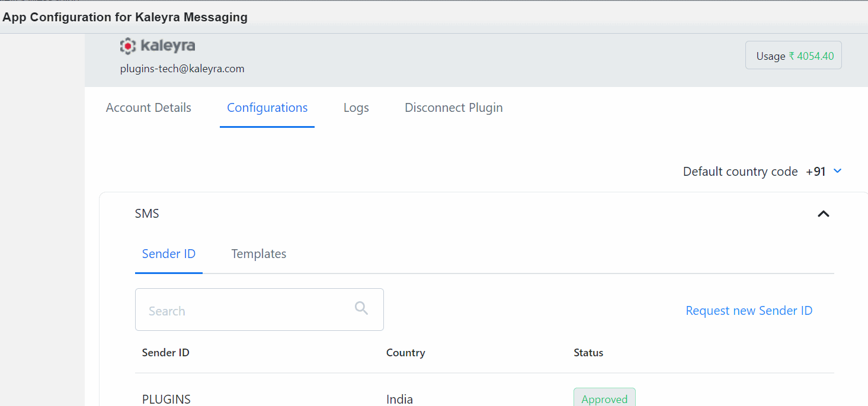Click the PLUGINS sender ID cell
This screenshot has width=868, height=406.
click(166, 399)
